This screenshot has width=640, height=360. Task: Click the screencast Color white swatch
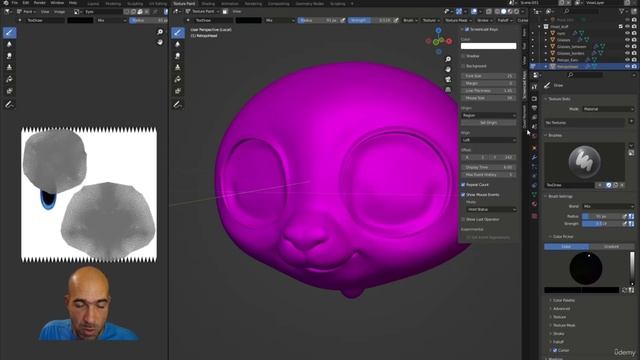[489, 46]
